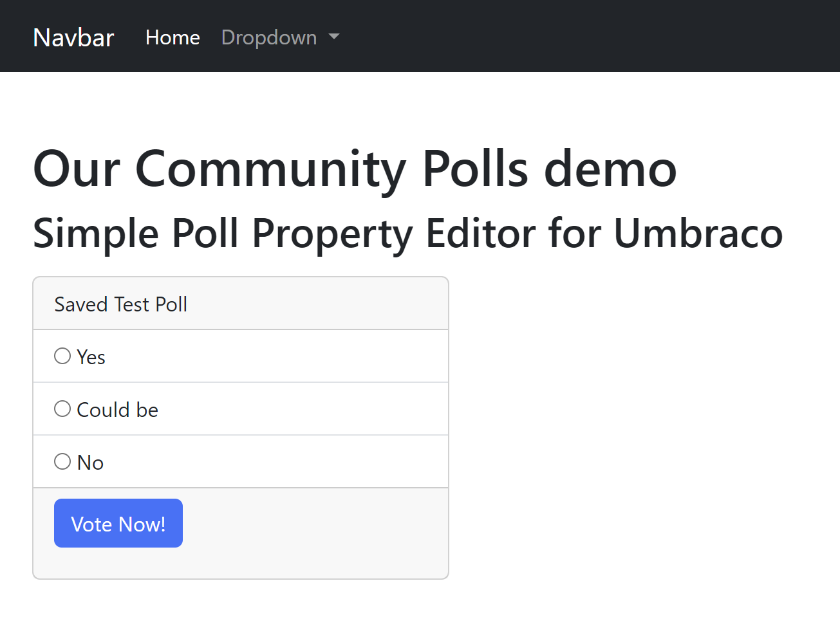Click the Could be option label text
The height and width of the screenshot is (637, 840).
pos(117,409)
